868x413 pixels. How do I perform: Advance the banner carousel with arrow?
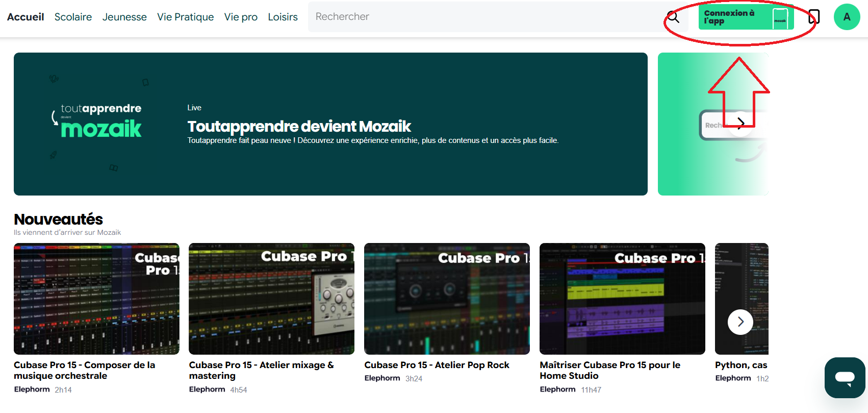point(741,123)
